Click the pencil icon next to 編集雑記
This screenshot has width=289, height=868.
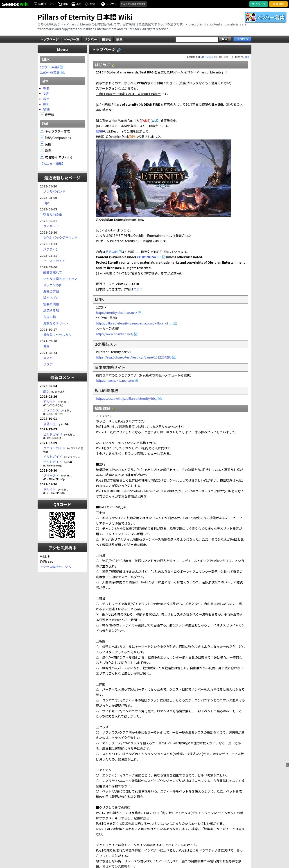[x=113, y=409]
